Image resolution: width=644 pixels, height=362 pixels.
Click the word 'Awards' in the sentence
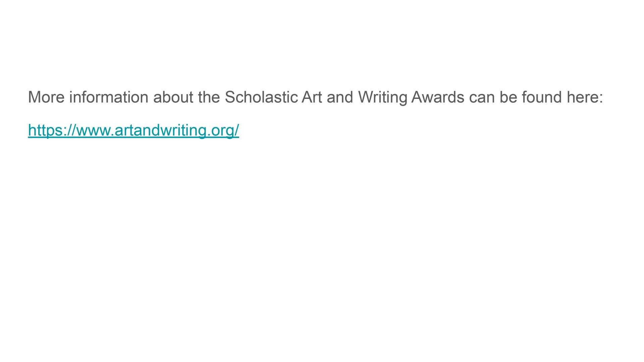tap(438, 97)
